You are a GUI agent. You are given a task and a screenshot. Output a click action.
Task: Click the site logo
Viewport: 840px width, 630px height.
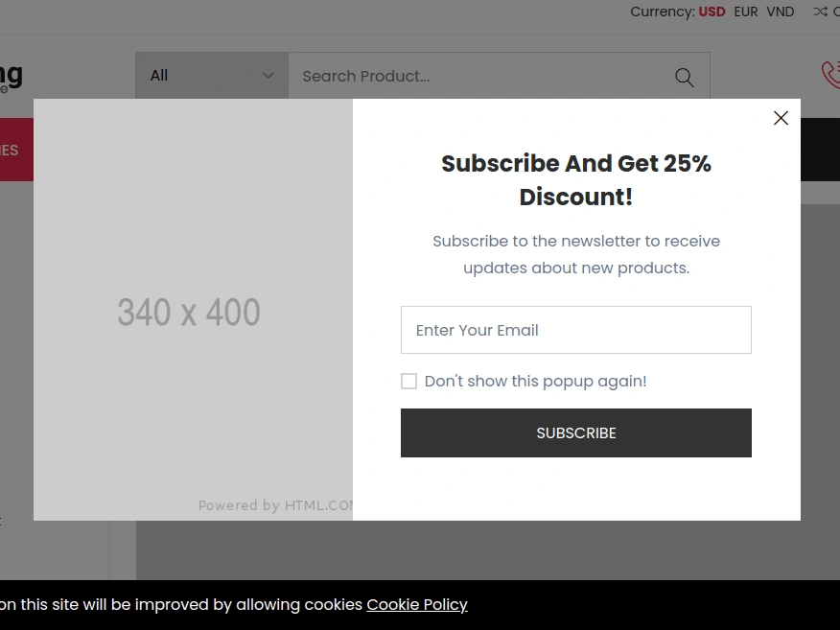12,76
